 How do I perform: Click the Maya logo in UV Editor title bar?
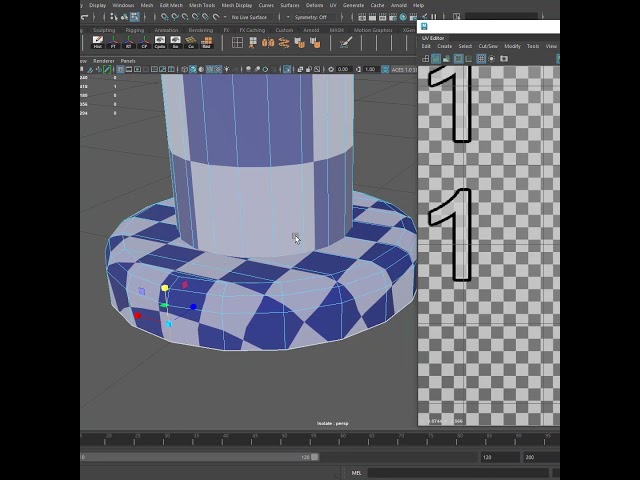tap(424, 27)
